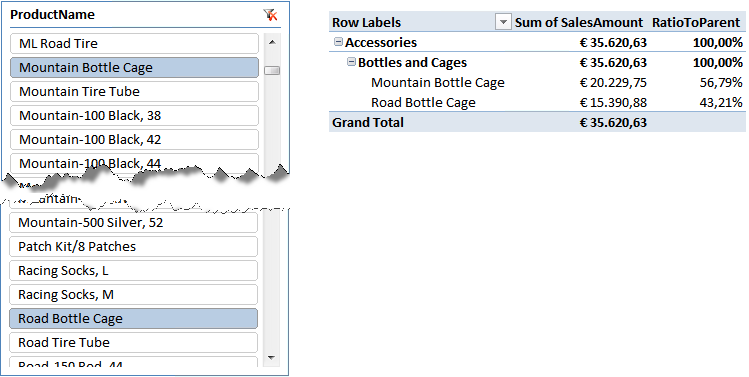Click the Bottles and Cages row label text

412,63
